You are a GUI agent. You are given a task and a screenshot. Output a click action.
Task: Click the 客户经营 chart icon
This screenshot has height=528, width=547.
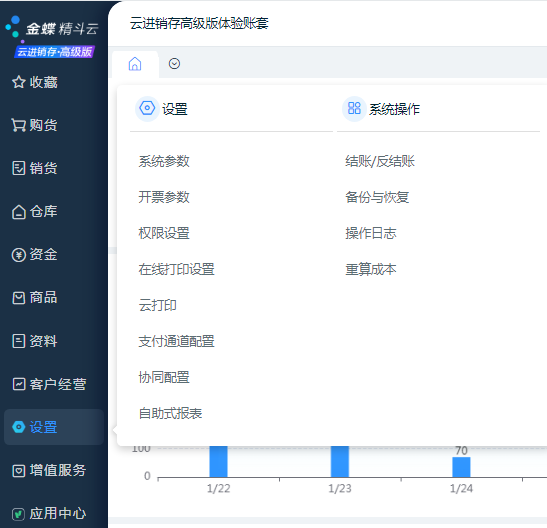18,384
